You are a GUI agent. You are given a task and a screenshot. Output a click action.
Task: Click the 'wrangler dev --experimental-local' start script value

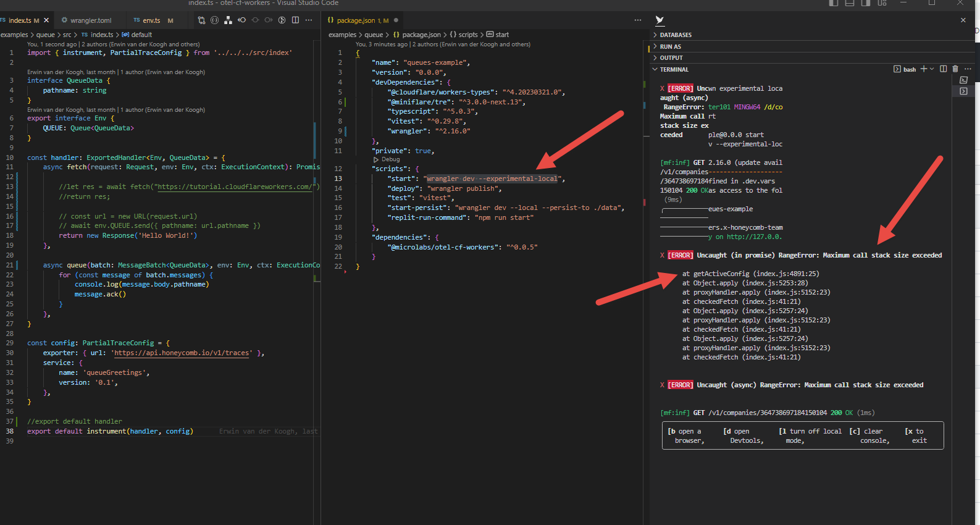(x=492, y=178)
